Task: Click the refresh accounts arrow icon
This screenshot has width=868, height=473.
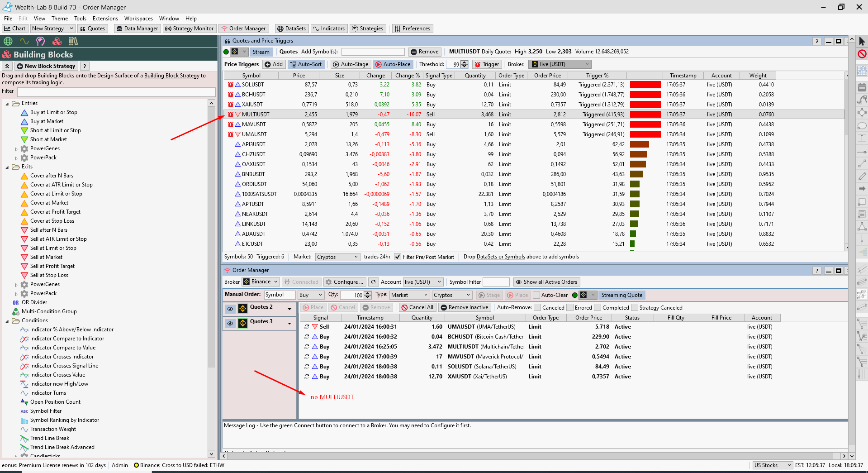Action: pyautogui.click(x=373, y=282)
